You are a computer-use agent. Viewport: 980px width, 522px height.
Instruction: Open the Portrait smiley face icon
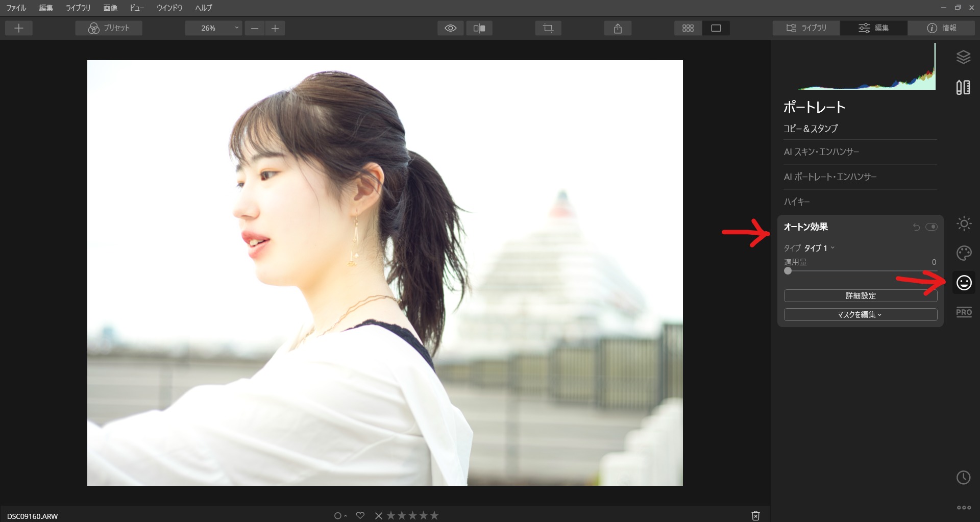pos(964,283)
